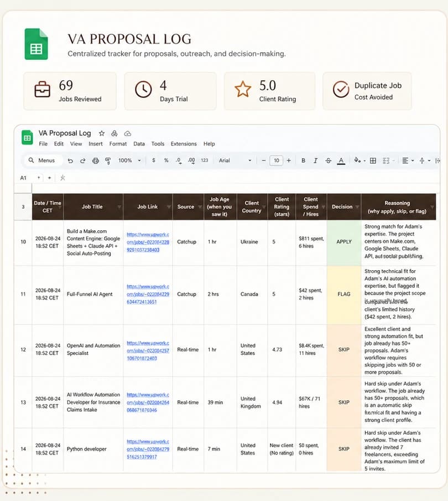Increase font size with plus button
Viewport: 448px width, 501px height.
(x=289, y=161)
